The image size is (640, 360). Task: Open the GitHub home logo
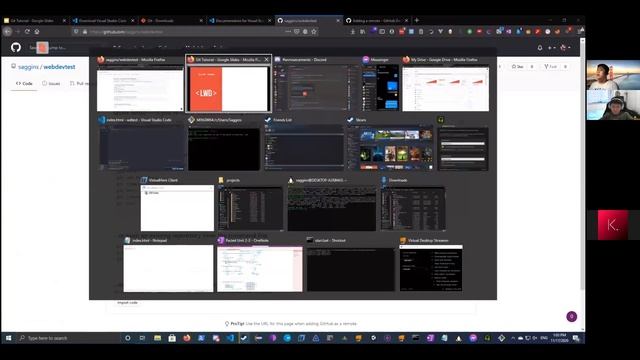coord(16,47)
